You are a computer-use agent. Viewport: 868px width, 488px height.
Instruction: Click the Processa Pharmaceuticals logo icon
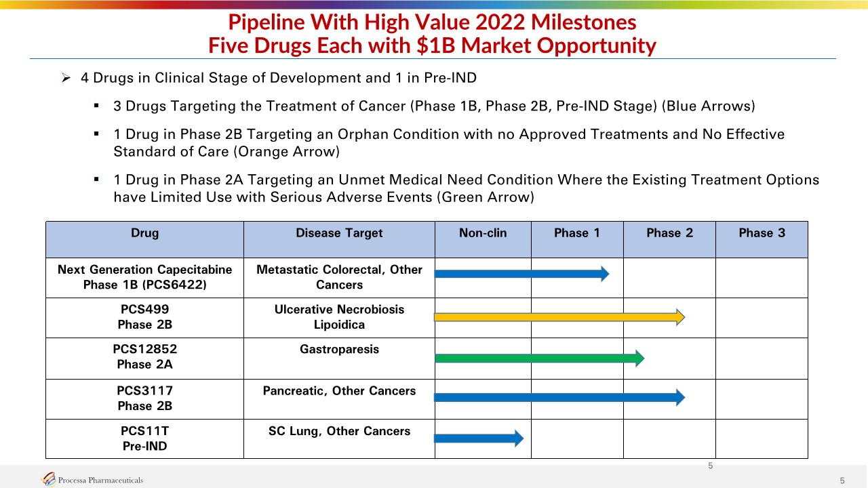coord(49,479)
